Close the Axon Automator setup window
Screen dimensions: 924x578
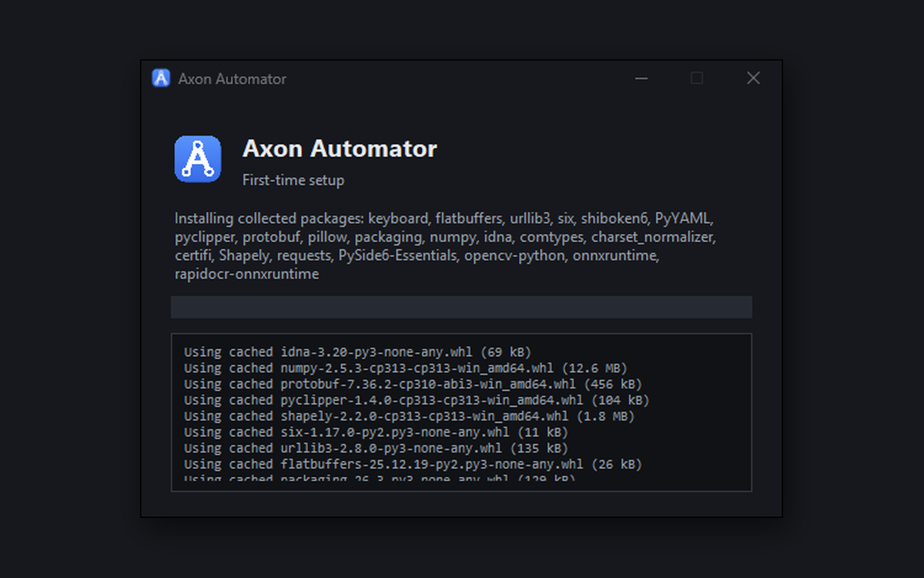point(754,78)
